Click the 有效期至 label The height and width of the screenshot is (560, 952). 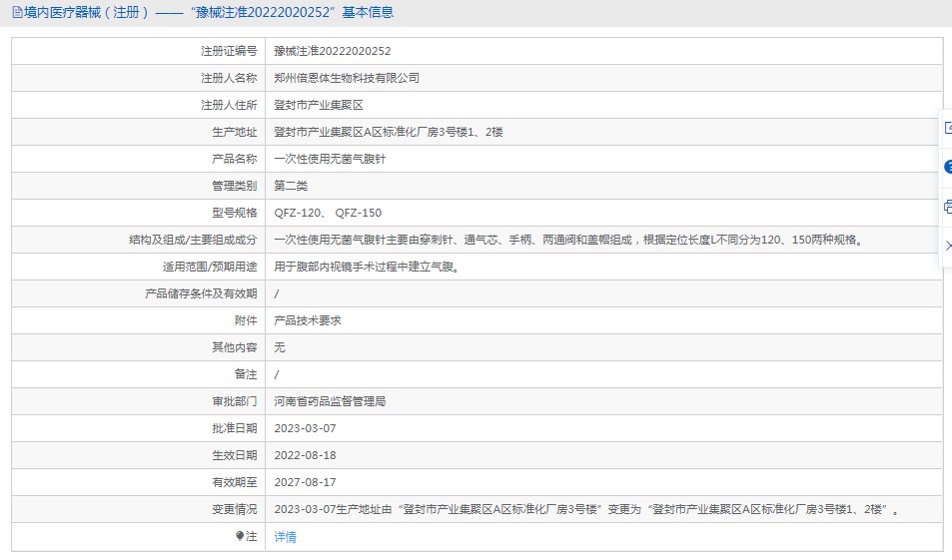pyautogui.click(x=235, y=482)
